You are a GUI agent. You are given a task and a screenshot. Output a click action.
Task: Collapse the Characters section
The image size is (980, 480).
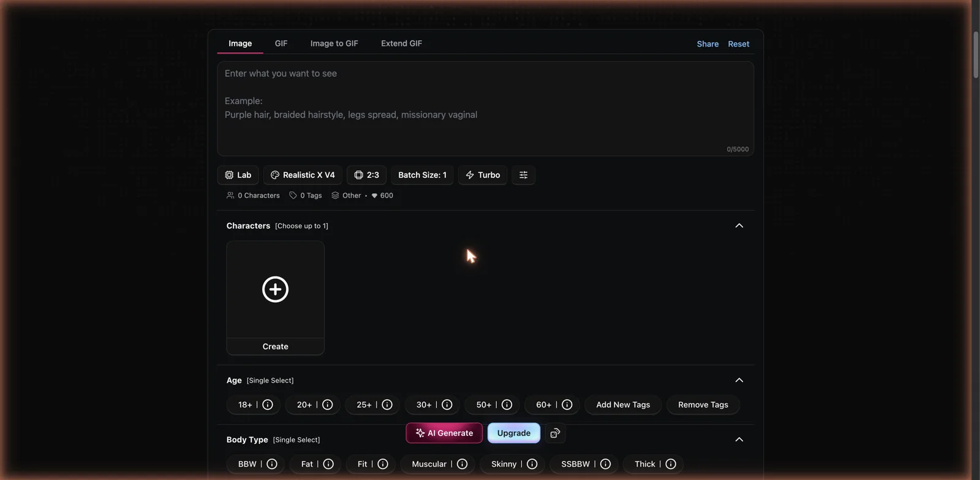(739, 226)
